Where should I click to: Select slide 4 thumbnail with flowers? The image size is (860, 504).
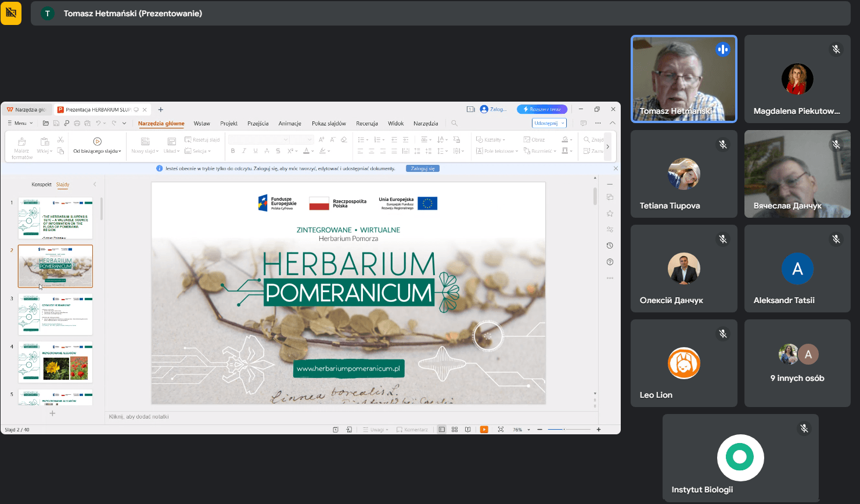(x=56, y=362)
